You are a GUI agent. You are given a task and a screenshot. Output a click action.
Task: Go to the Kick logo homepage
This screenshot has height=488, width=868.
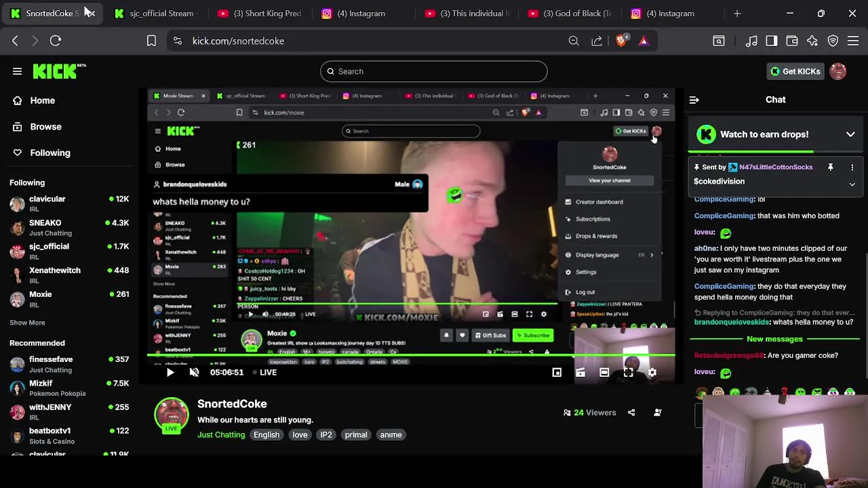pyautogui.click(x=60, y=70)
